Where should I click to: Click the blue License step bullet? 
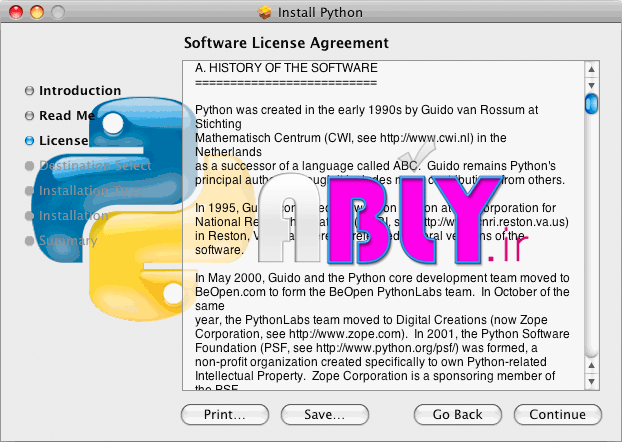point(29,140)
